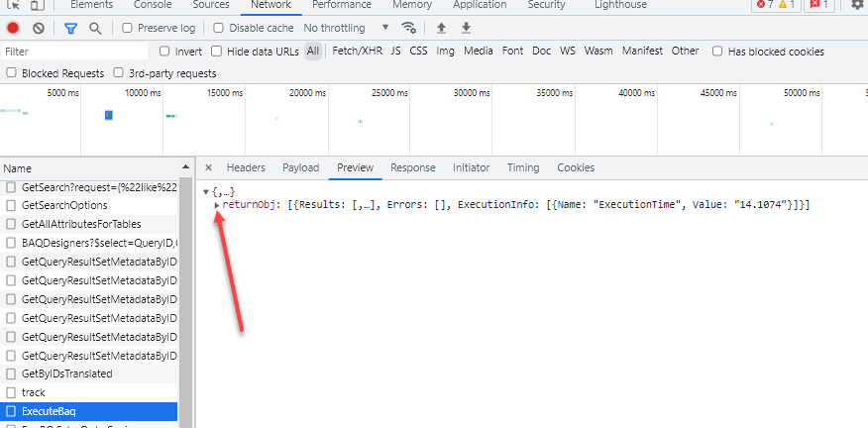Export HAR file with download arrow
The image size is (868, 428).
click(466, 28)
